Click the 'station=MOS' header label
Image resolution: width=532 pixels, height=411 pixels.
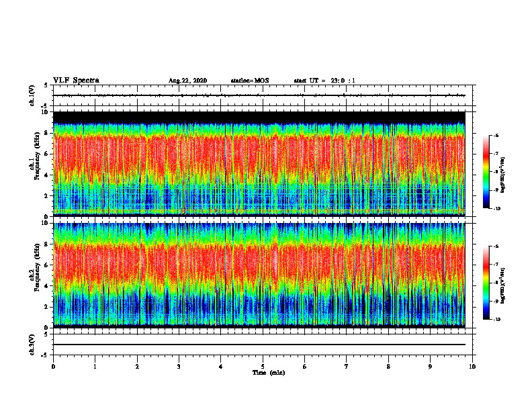(x=250, y=81)
